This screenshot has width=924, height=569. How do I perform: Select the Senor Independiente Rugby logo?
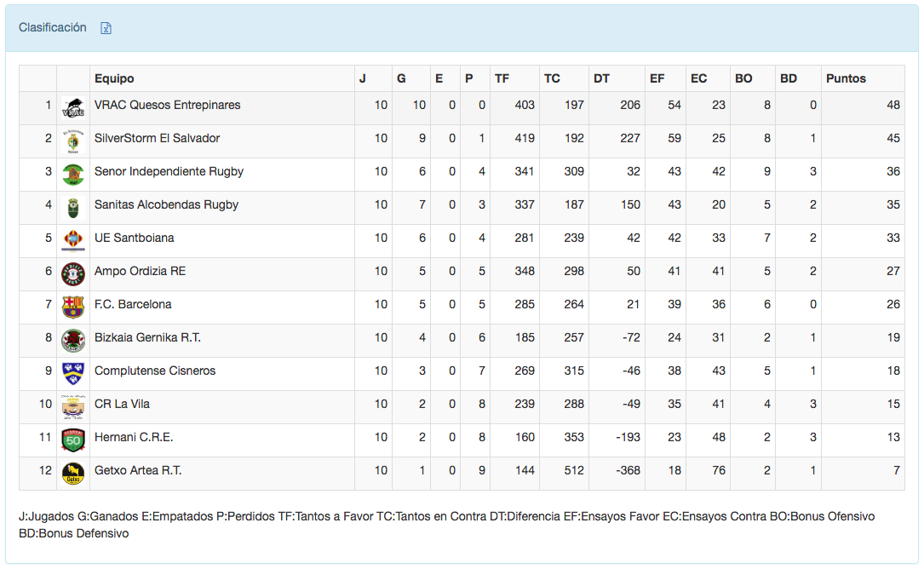(73, 175)
